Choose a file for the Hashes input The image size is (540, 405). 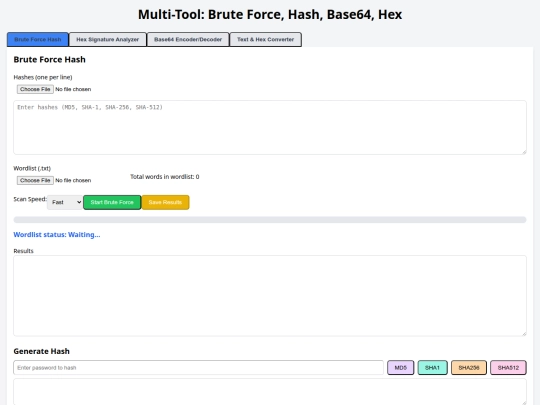click(x=35, y=89)
